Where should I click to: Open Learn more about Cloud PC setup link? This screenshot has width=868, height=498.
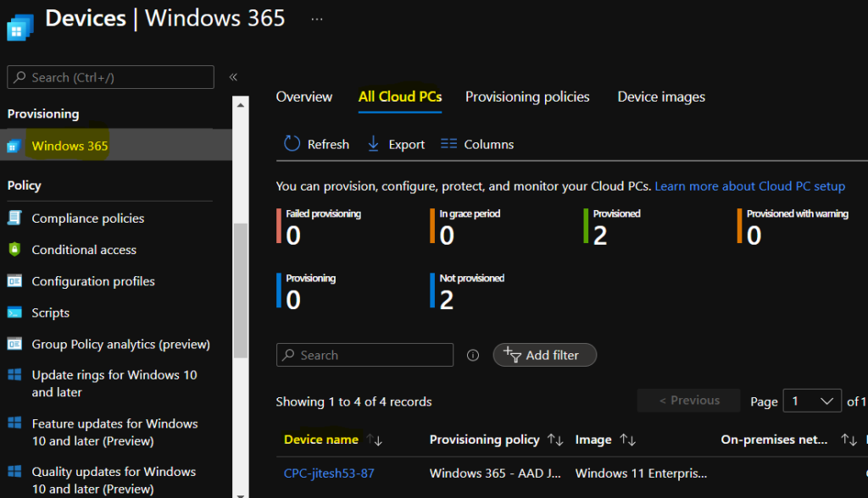click(x=750, y=186)
